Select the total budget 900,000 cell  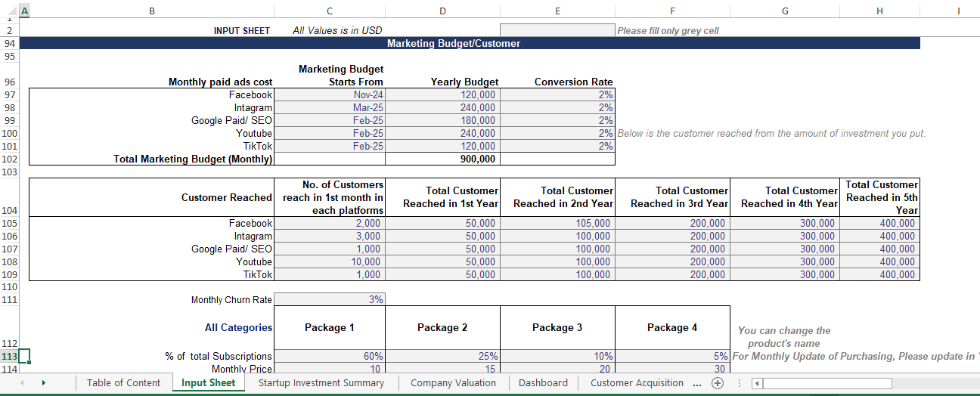click(x=442, y=159)
